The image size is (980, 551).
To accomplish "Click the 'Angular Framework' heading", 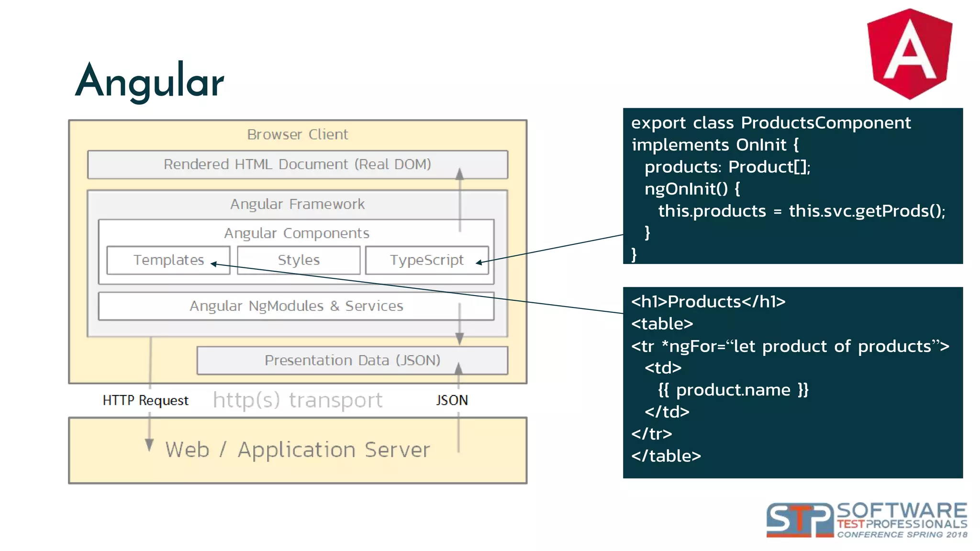I will [297, 204].
